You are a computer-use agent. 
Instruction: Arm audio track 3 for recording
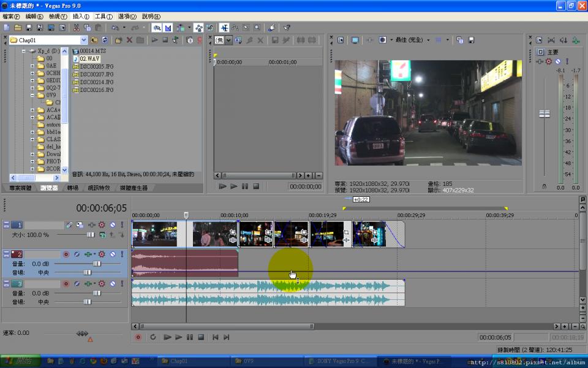(66, 283)
